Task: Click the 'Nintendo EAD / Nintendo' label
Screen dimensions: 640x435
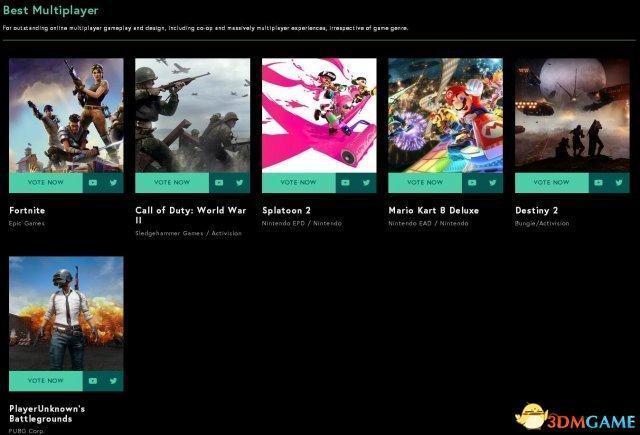Action: (428, 223)
